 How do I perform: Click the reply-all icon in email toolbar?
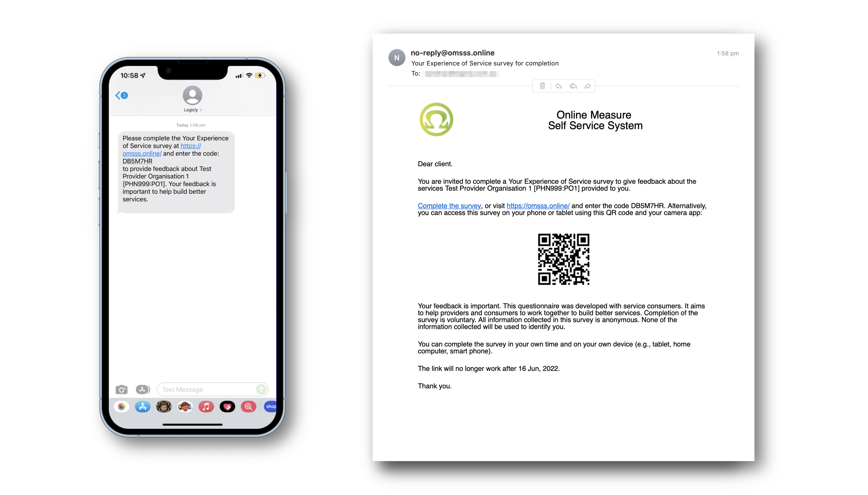[x=573, y=86]
